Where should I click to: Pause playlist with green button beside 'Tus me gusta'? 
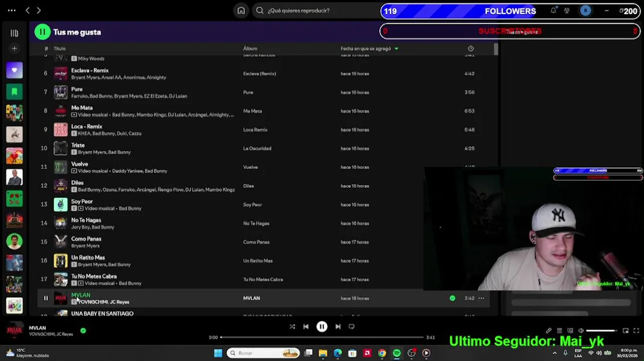(x=42, y=32)
